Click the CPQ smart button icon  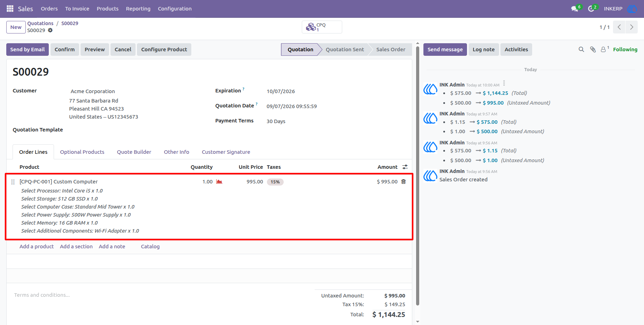point(310,27)
